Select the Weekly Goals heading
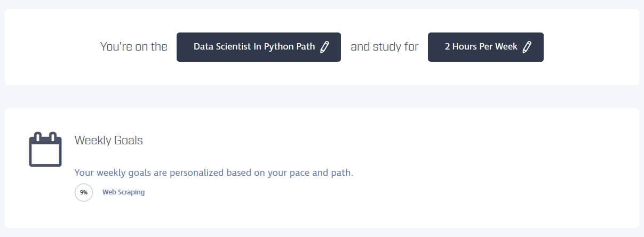 tap(108, 141)
